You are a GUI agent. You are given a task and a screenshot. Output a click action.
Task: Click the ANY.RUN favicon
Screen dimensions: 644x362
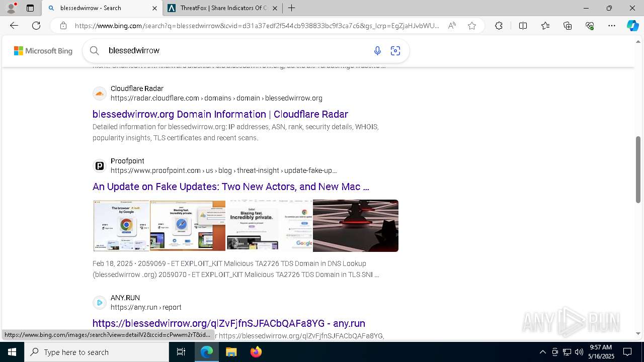coord(100,303)
